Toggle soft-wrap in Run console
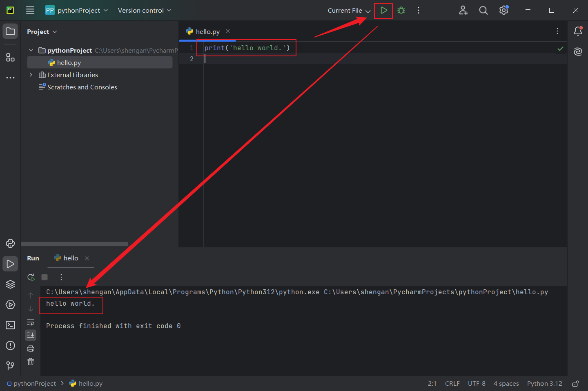The image size is (588, 391). pyautogui.click(x=31, y=322)
